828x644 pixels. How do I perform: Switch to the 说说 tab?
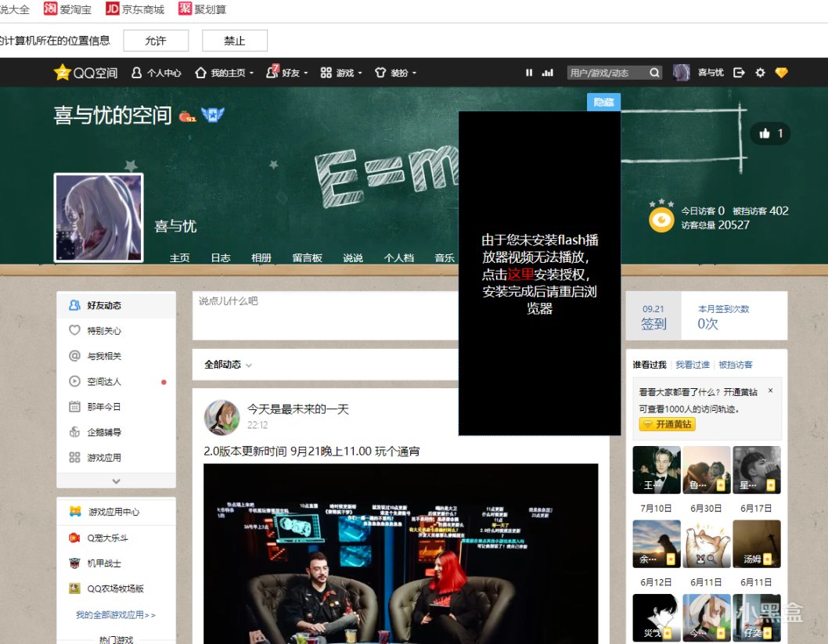353,257
